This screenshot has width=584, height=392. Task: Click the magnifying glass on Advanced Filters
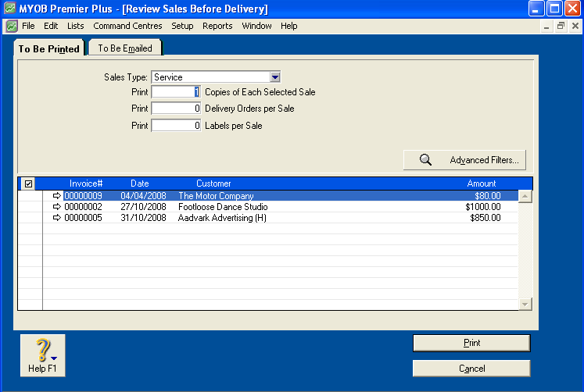tap(425, 160)
